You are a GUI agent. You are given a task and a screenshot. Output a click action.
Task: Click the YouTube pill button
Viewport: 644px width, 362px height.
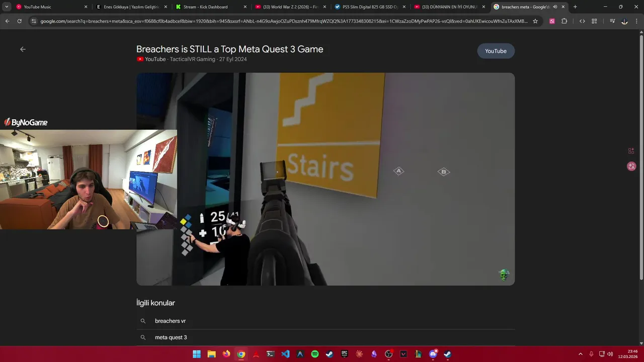click(496, 51)
